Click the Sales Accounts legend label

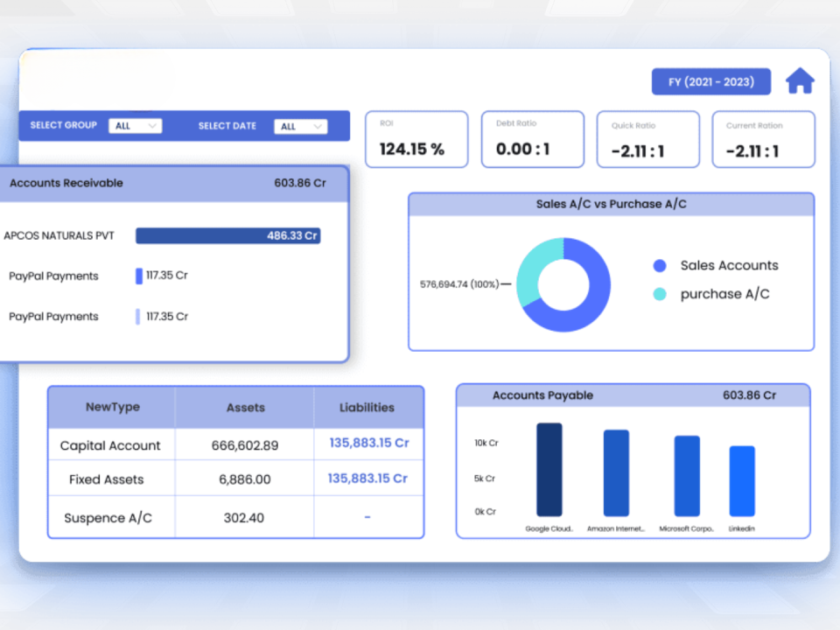tap(729, 265)
